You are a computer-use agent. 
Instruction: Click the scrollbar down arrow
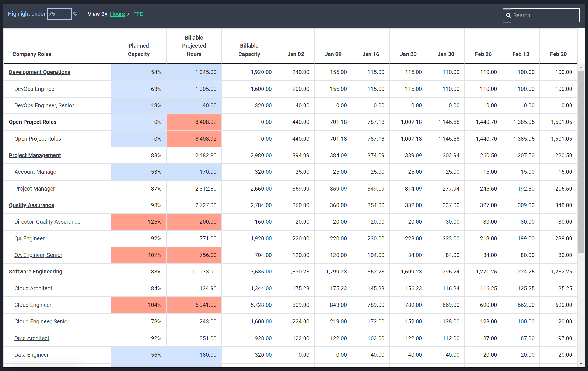[581, 364]
